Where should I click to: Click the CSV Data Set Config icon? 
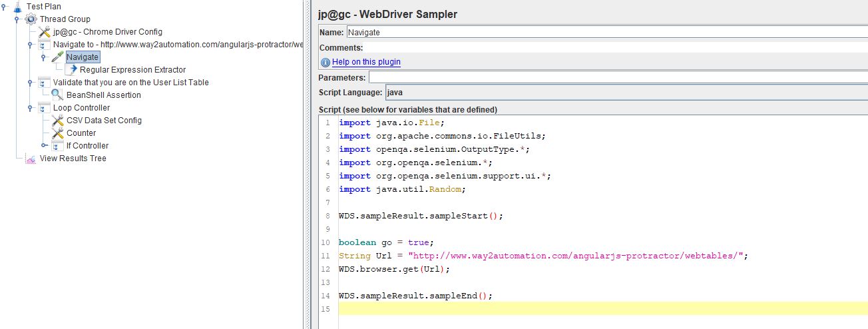57,121
